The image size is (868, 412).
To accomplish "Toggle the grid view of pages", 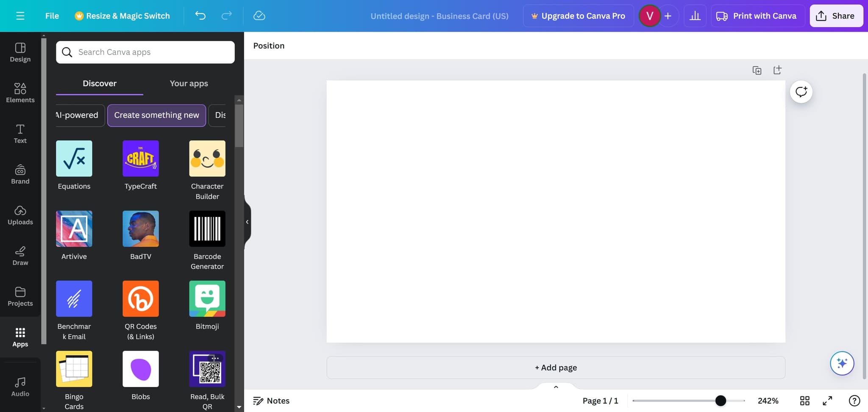I will [x=804, y=401].
